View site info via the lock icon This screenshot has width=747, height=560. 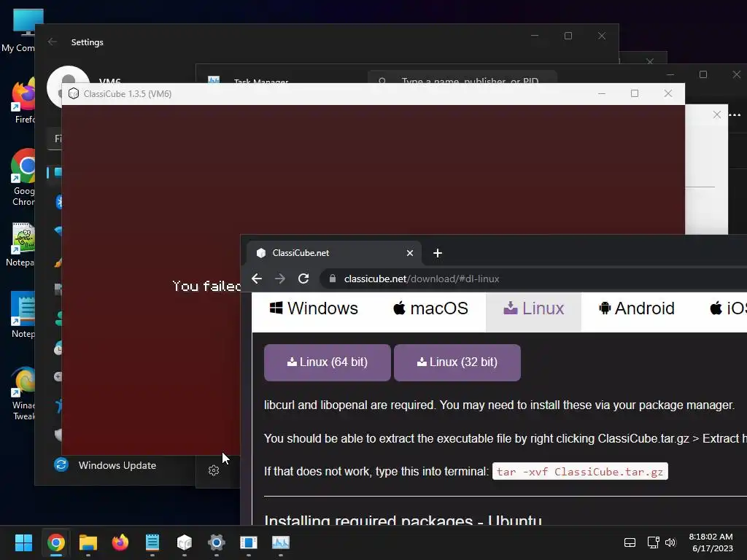tap(333, 279)
